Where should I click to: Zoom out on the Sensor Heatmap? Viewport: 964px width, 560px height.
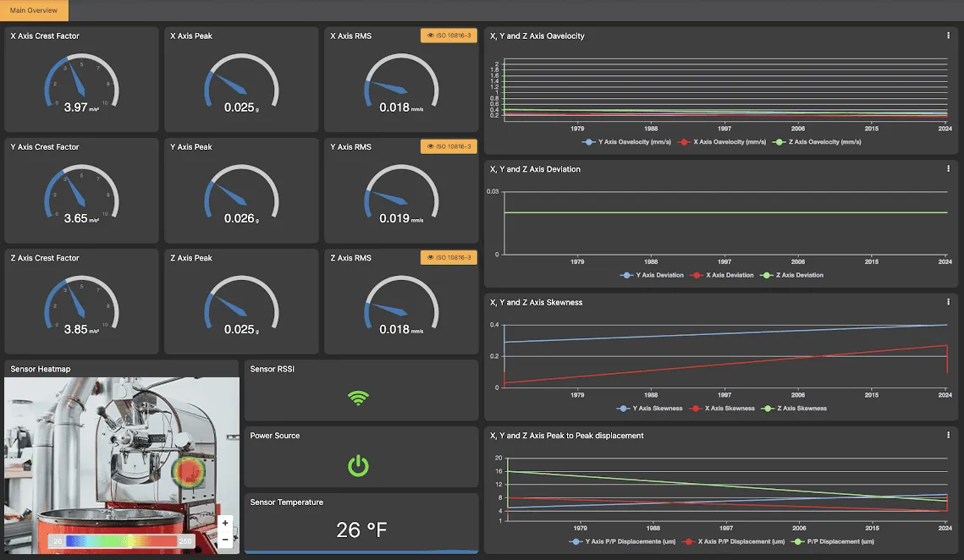coord(225,539)
